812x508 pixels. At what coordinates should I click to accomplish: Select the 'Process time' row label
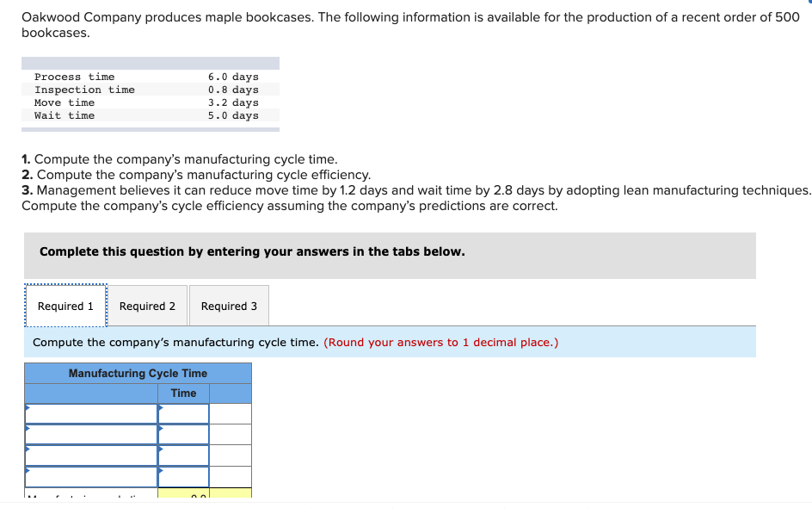tap(75, 77)
